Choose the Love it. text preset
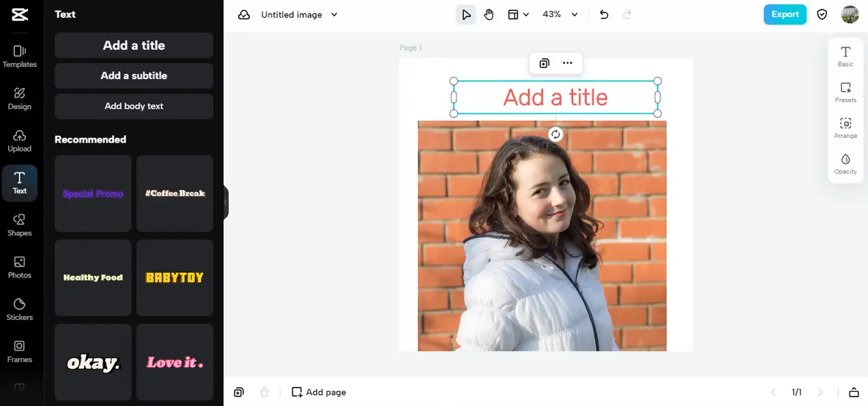Viewport: 868px width, 406px height. (x=175, y=362)
